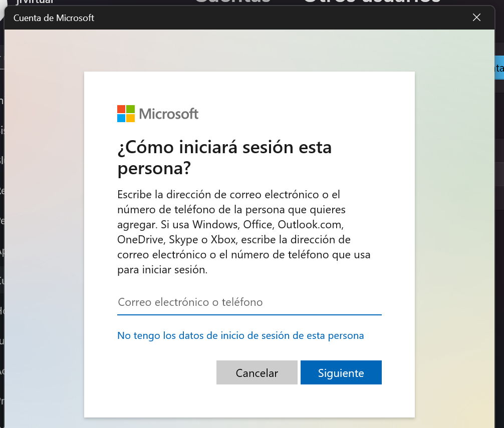Click the '¿Cómo iniciará sesión esta persona?' heading
Image resolution: width=504 pixels, height=428 pixels.
pos(224,158)
